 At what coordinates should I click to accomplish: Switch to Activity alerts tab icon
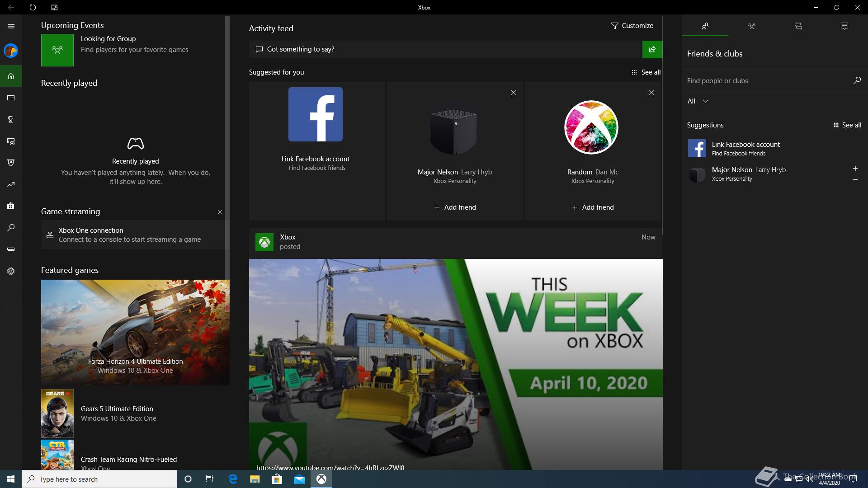pyautogui.click(x=844, y=26)
